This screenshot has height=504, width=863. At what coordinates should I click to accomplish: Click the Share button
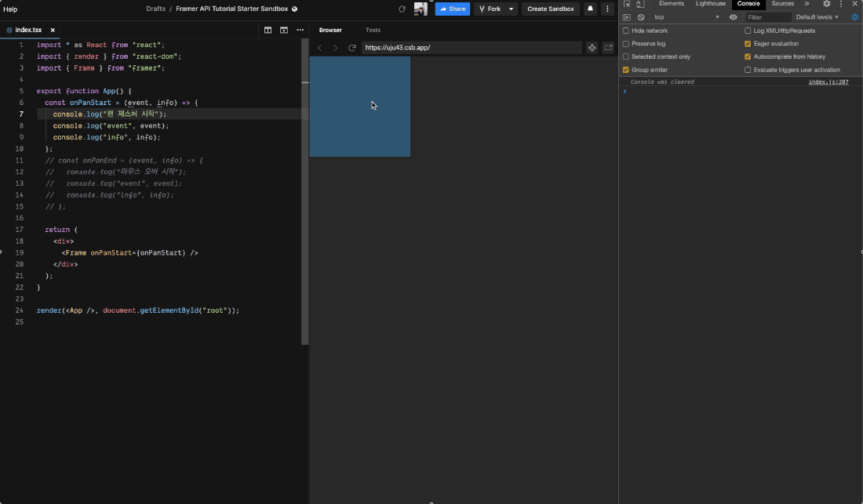tap(453, 9)
